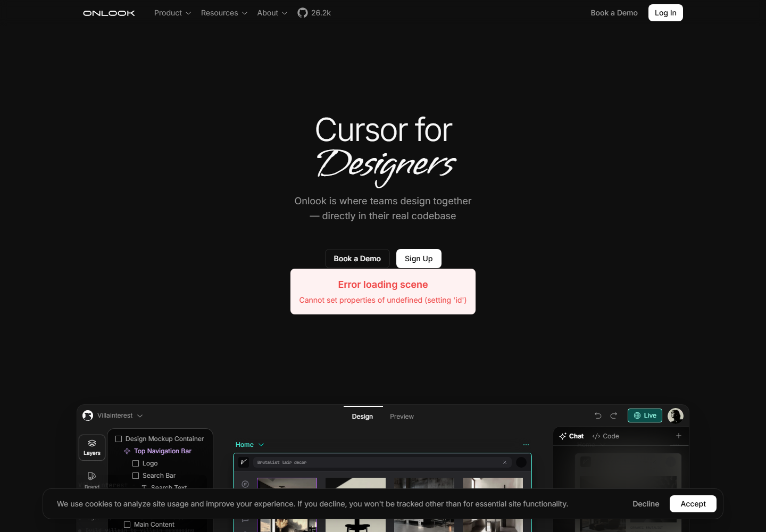Viewport: 766px width, 532px height.
Task: Click the Sign Up button
Action: click(x=419, y=259)
